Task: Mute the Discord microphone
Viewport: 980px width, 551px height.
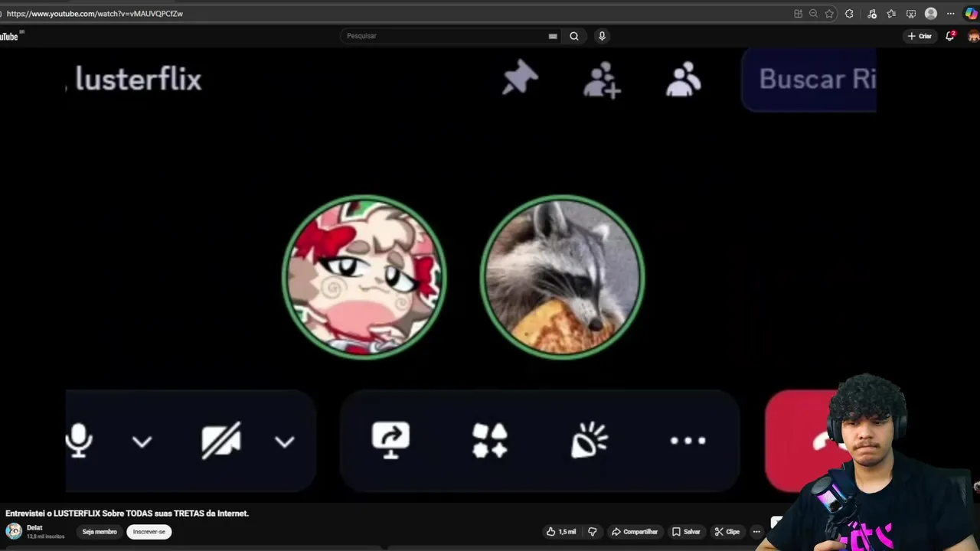Action: tap(78, 441)
